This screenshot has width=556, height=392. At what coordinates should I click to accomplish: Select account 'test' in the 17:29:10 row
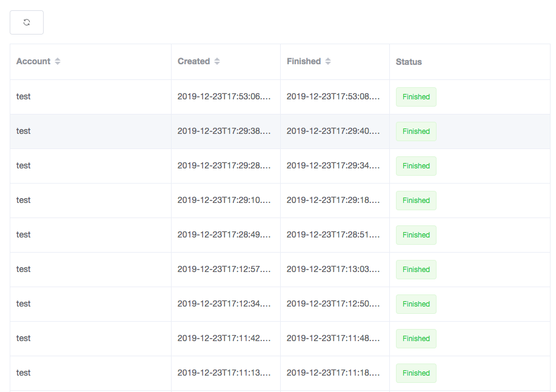point(24,201)
